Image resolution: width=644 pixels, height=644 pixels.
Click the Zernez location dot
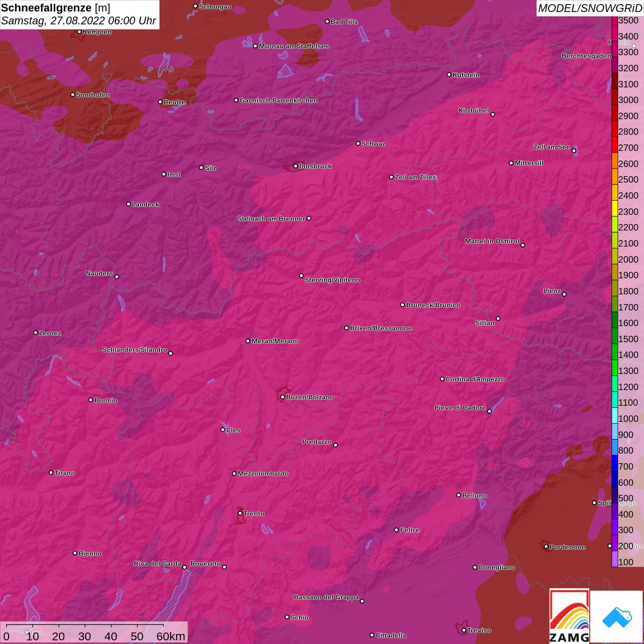pyautogui.click(x=35, y=333)
